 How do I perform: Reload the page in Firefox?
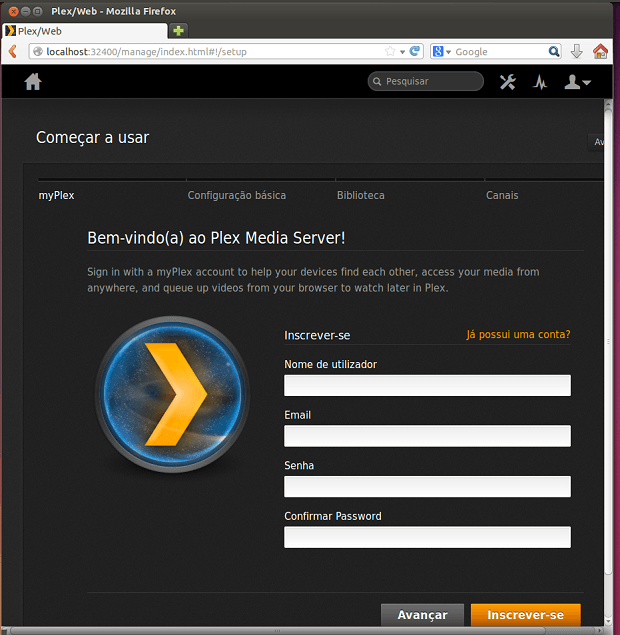415,51
